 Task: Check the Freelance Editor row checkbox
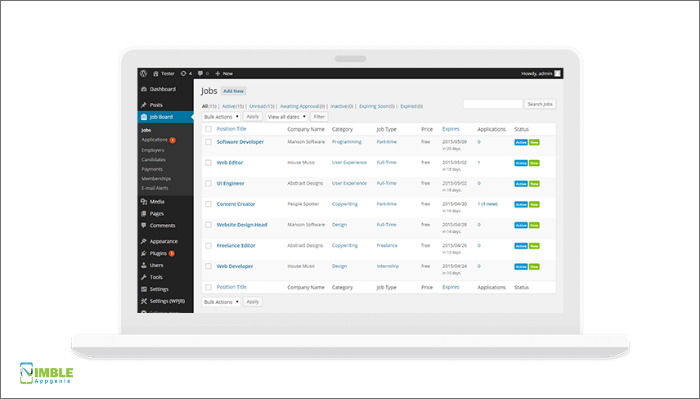208,245
